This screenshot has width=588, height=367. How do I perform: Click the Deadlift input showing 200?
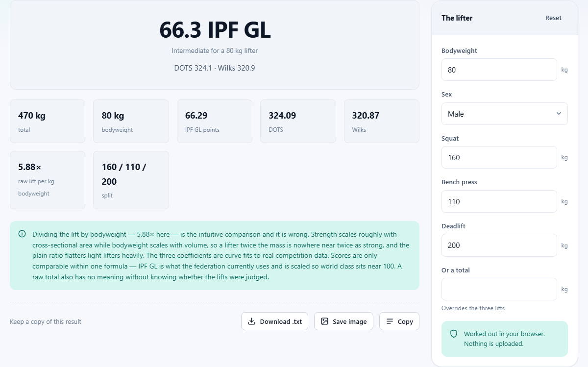tap(499, 245)
